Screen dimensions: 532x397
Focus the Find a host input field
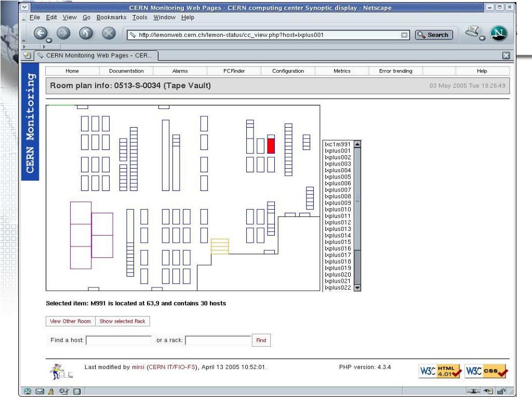point(118,340)
